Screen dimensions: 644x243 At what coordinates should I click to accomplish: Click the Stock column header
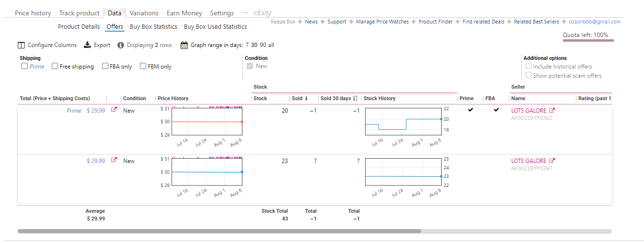(x=260, y=98)
